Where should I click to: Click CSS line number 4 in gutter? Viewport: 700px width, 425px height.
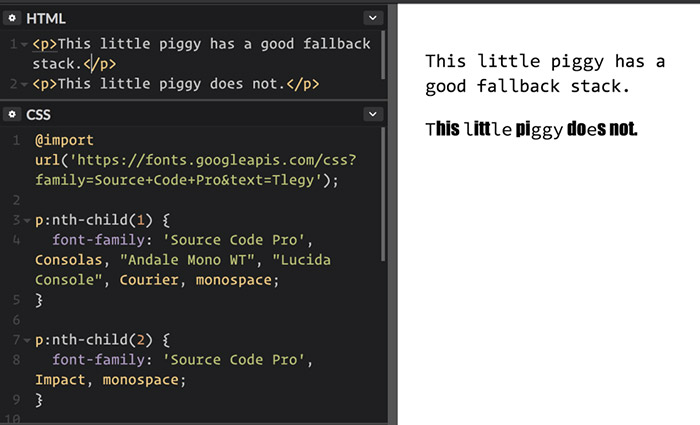coord(16,241)
